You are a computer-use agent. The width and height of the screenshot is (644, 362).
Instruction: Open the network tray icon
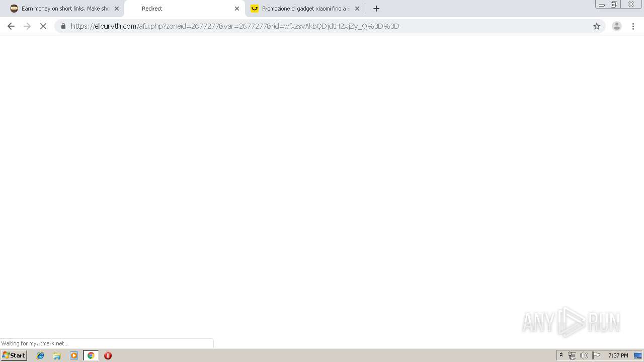[x=572, y=355]
